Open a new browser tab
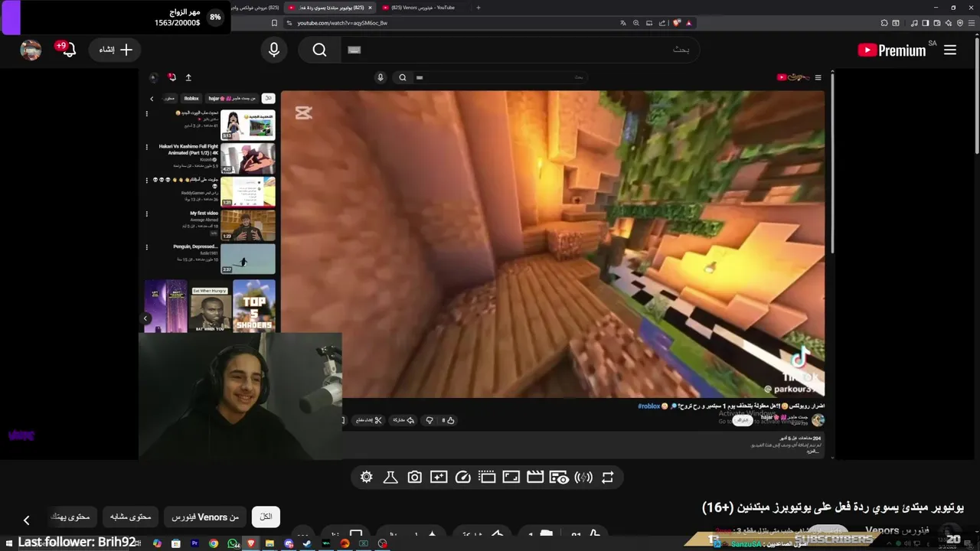This screenshot has width=980, height=551. click(479, 8)
